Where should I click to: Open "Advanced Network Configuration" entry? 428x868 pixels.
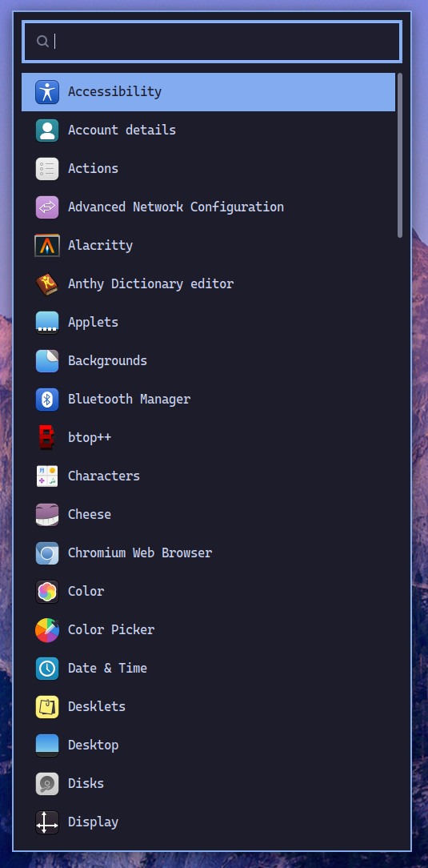pos(176,207)
